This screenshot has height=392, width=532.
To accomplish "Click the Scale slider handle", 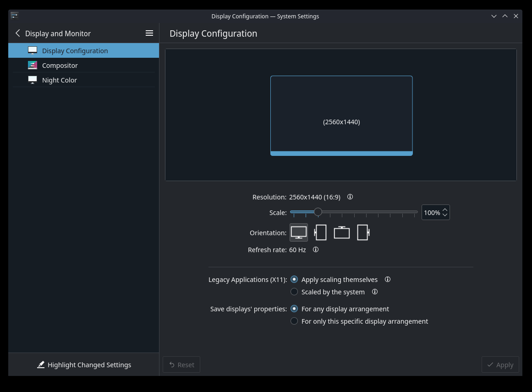I will [x=318, y=212].
